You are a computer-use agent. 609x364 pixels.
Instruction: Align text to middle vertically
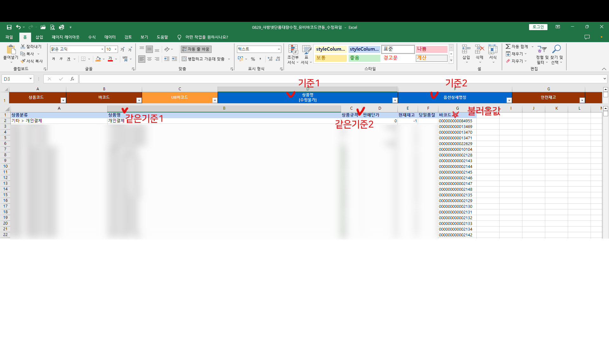pos(149,49)
